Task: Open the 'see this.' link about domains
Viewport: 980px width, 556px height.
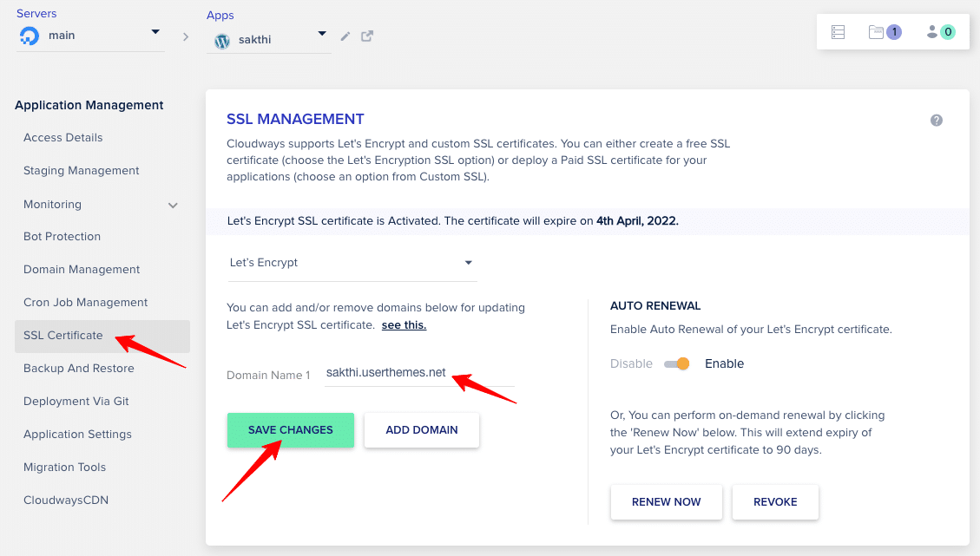Action: [403, 324]
